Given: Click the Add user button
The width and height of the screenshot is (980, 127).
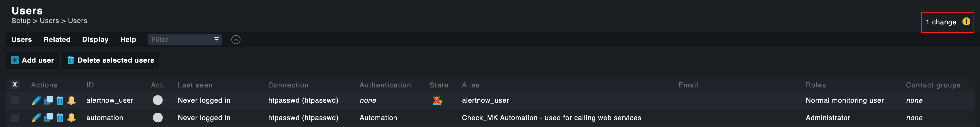Looking at the screenshot, I should pyautogui.click(x=33, y=60).
